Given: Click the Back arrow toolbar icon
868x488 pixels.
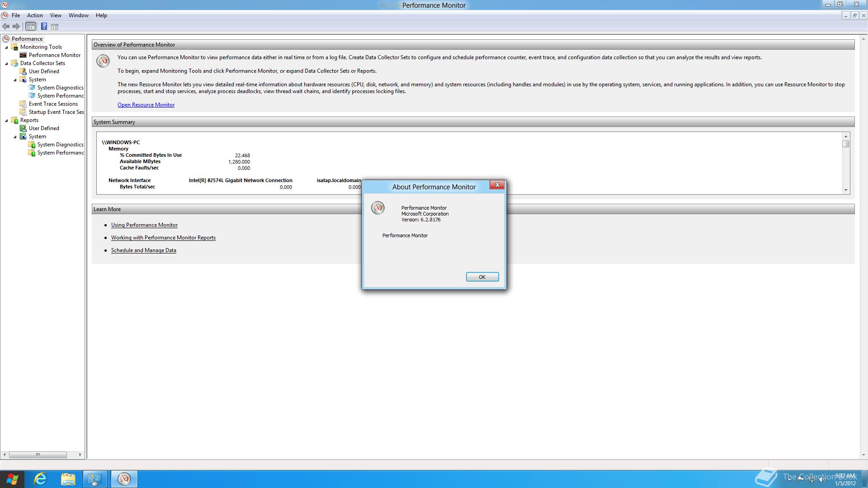Looking at the screenshot, I should click(x=6, y=27).
